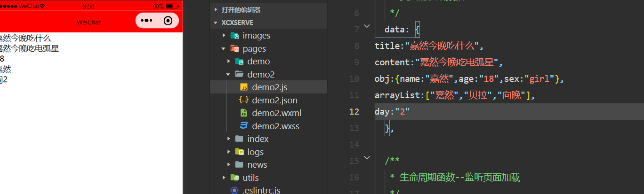Click the pages folder icon
The image size is (644, 194).
pyautogui.click(x=234, y=48)
